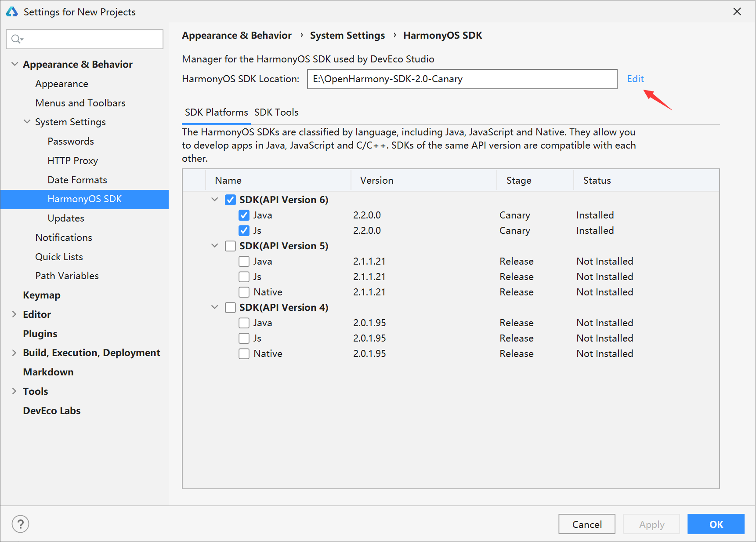The image size is (756, 542).
Task: Expand Build, Execution, Deployment node
Action: (14, 353)
